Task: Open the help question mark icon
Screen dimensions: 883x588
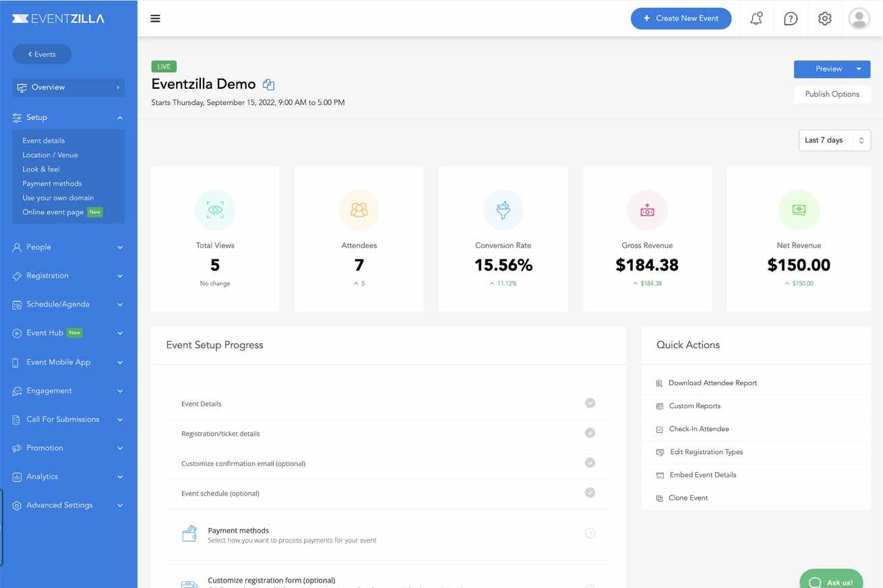Action: 791,18
